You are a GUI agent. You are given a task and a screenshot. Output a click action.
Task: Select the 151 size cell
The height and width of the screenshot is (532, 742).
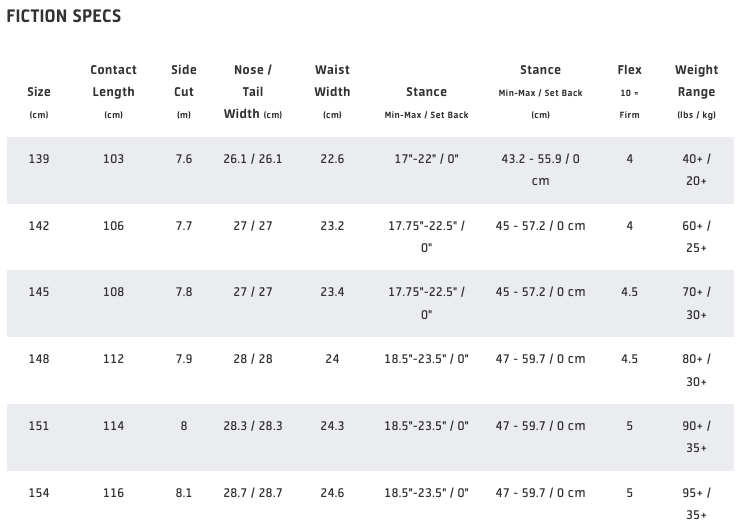[39, 426]
